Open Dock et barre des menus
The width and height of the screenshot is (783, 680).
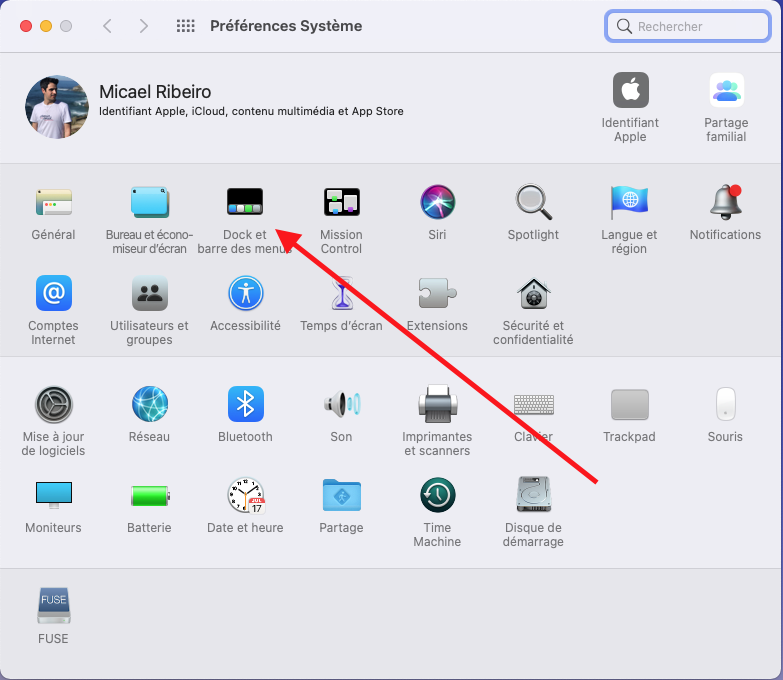[245, 202]
